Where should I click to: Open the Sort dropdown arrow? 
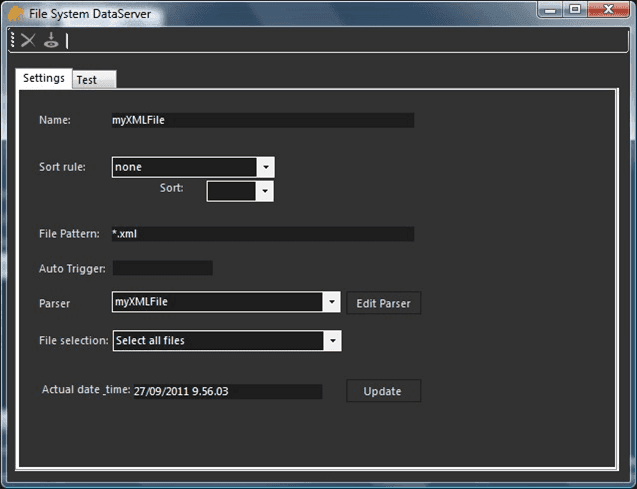265,191
